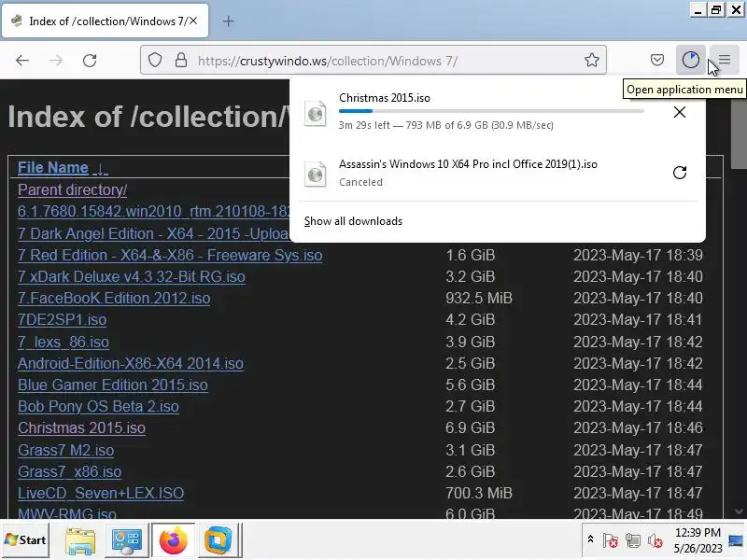Select the 700.3 MiB size cell
The height and width of the screenshot is (560, 747).
[479, 493]
